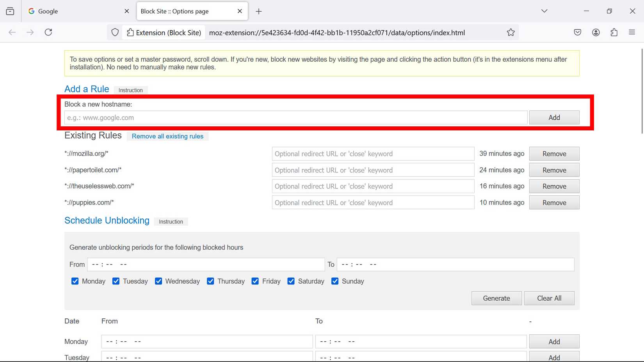This screenshot has height=362, width=644.
Task: Open the Pocket save icon
Action: tap(578, 32)
